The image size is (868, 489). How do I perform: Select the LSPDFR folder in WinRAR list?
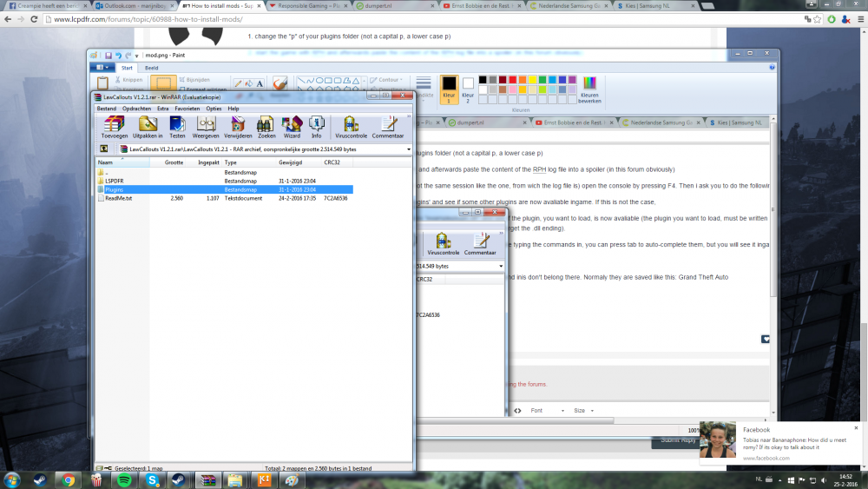click(x=114, y=181)
